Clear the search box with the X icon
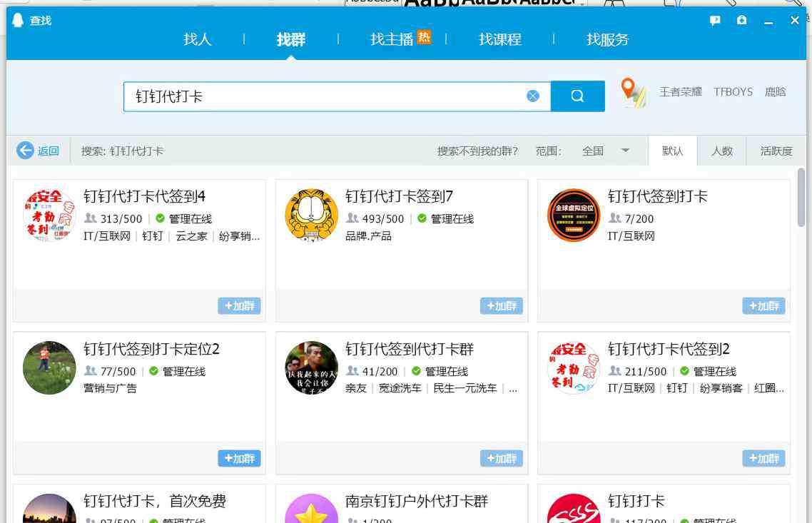 tap(533, 96)
